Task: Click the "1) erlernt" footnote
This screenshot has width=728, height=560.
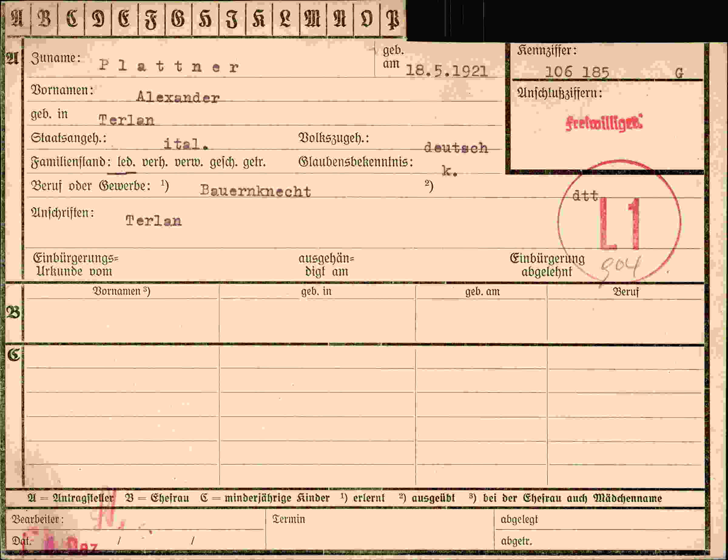Action: click(x=362, y=498)
